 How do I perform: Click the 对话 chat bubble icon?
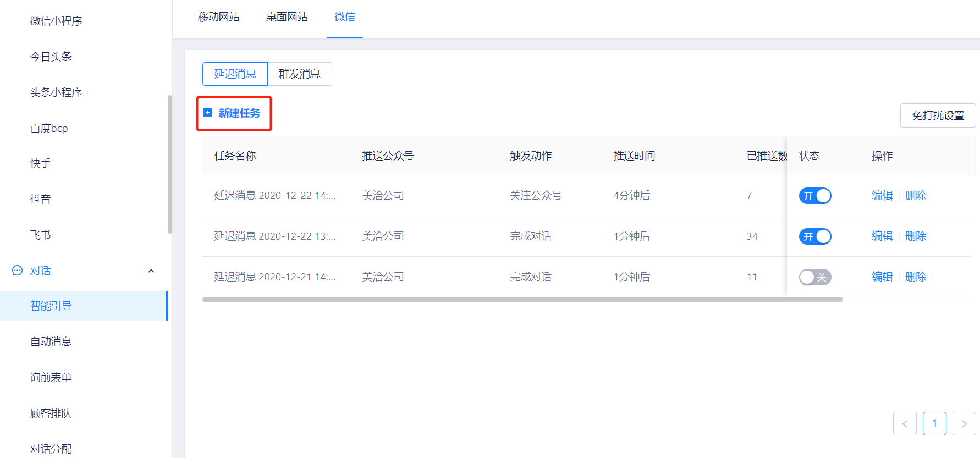click(x=17, y=271)
